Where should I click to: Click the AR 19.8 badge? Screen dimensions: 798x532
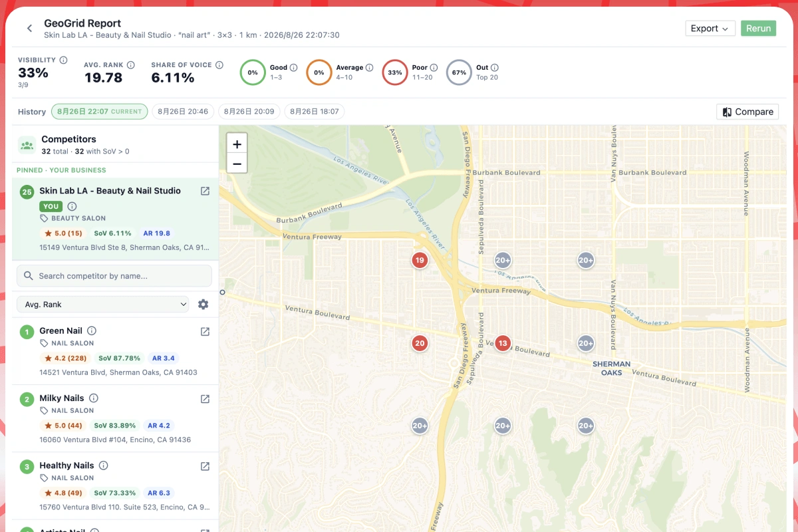point(156,233)
